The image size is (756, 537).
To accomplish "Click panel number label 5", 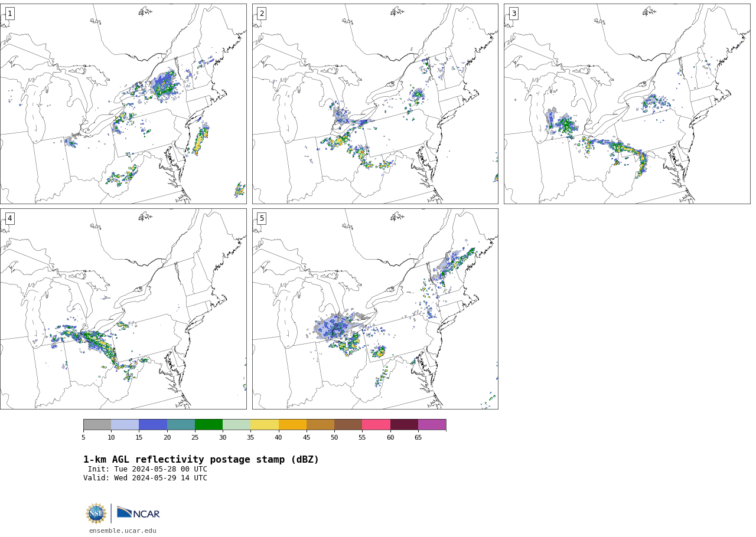I will (x=262, y=218).
